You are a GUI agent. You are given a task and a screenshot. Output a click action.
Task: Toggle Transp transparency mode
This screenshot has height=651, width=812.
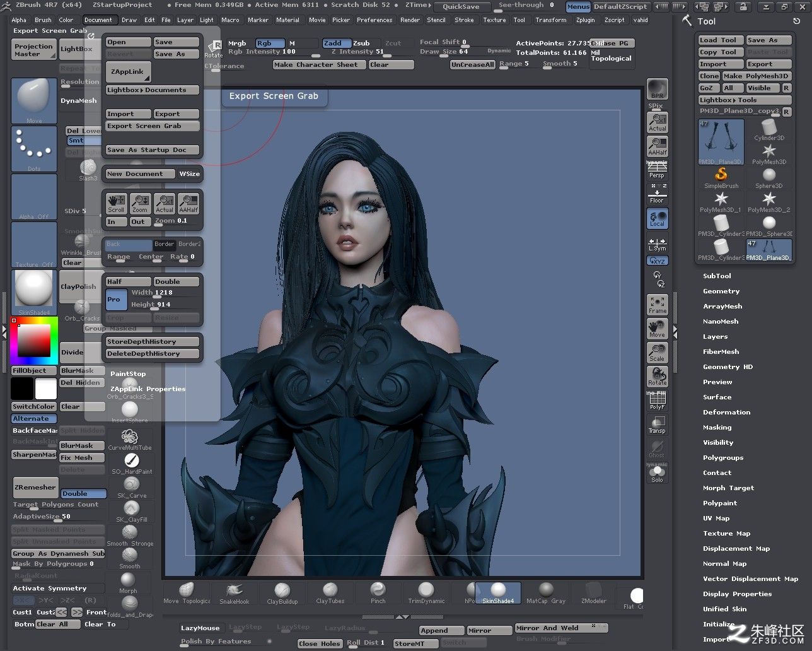click(x=657, y=425)
